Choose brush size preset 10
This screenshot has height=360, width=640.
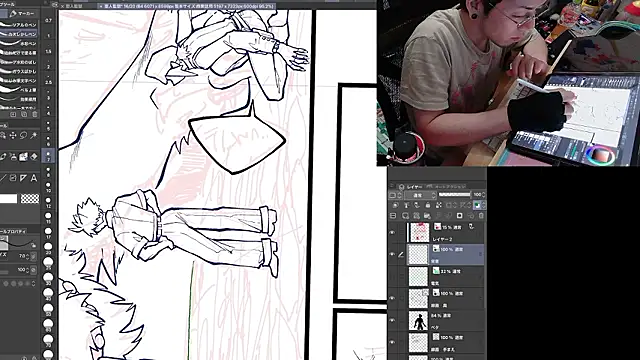[x=48, y=187]
